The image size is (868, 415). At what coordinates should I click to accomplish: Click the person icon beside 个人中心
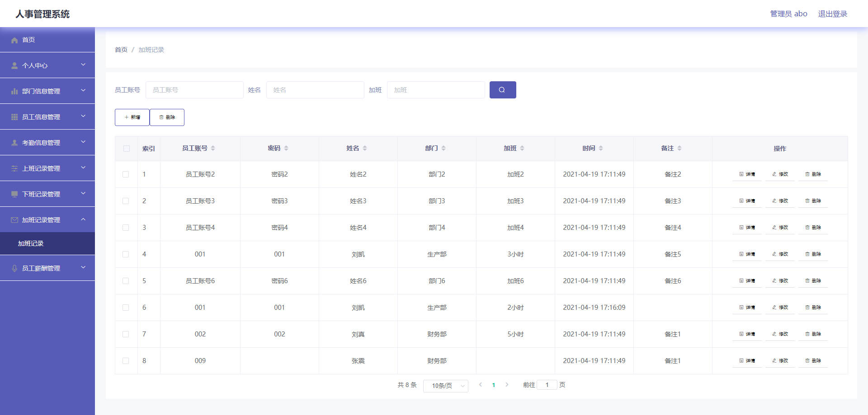[x=14, y=65]
